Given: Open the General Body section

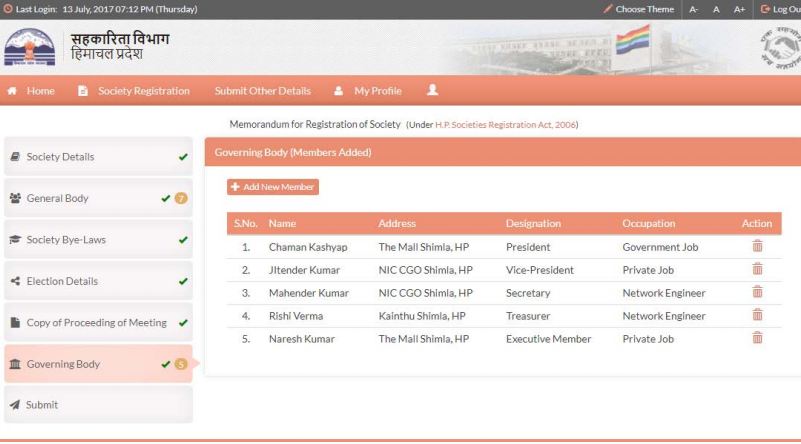Looking at the screenshot, I should tap(99, 198).
